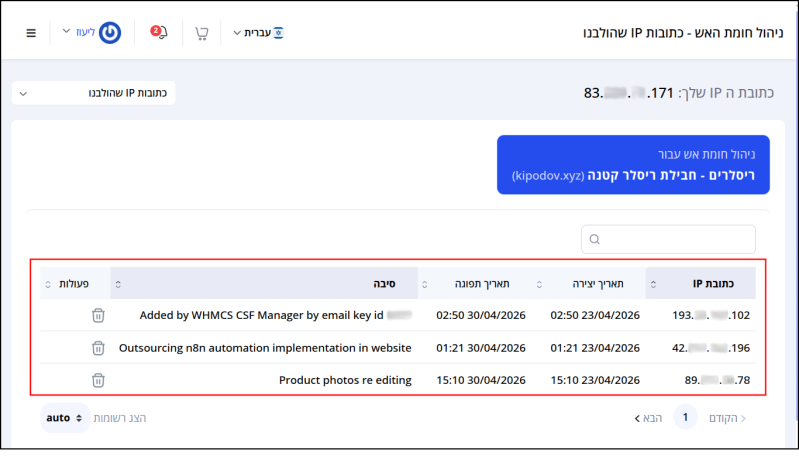
Task: Click the IP address ending in .196
Action: (x=711, y=348)
